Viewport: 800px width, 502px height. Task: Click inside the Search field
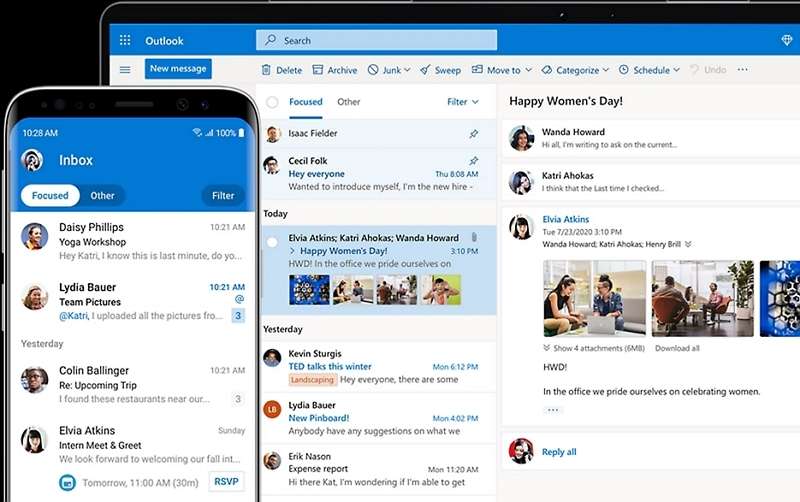coord(377,40)
